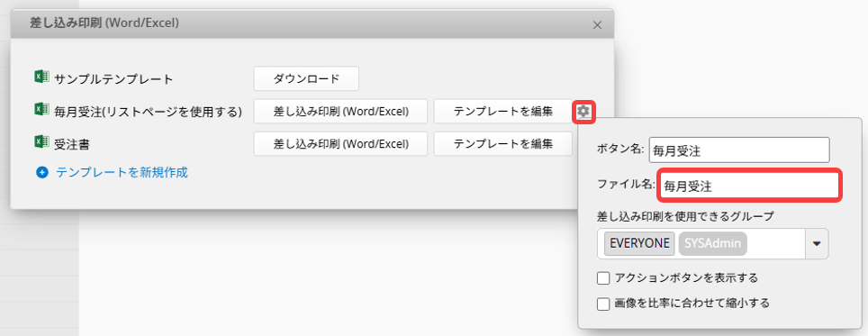Click the blue plus icon for new template
This screenshot has width=868, height=336.
42,173
